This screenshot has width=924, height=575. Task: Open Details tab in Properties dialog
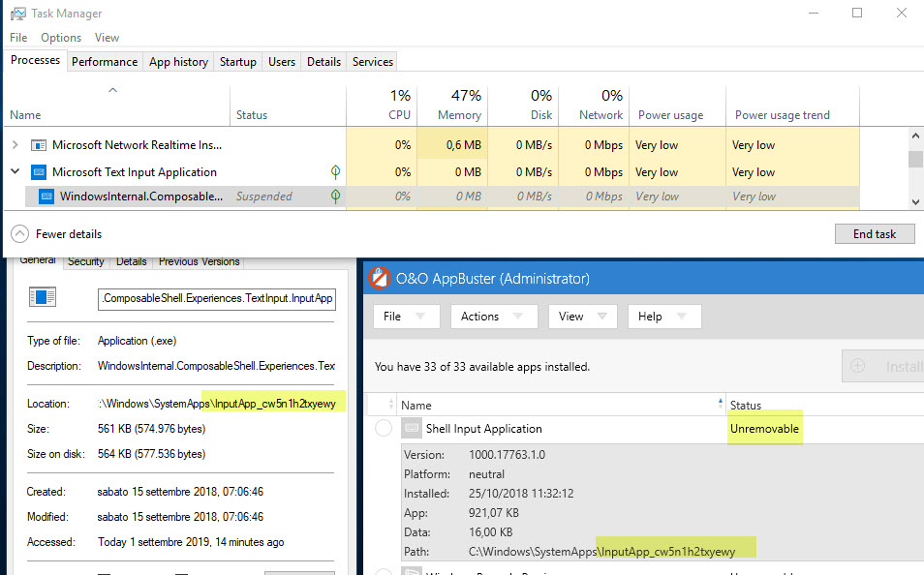(x=132, y=261)
